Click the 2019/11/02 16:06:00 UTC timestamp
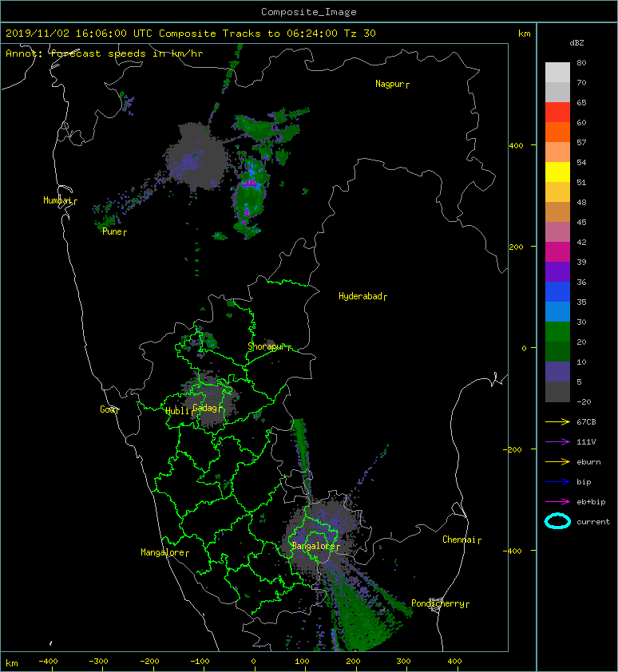Viewport: 618px width, 672px height. tap(78, 34)
